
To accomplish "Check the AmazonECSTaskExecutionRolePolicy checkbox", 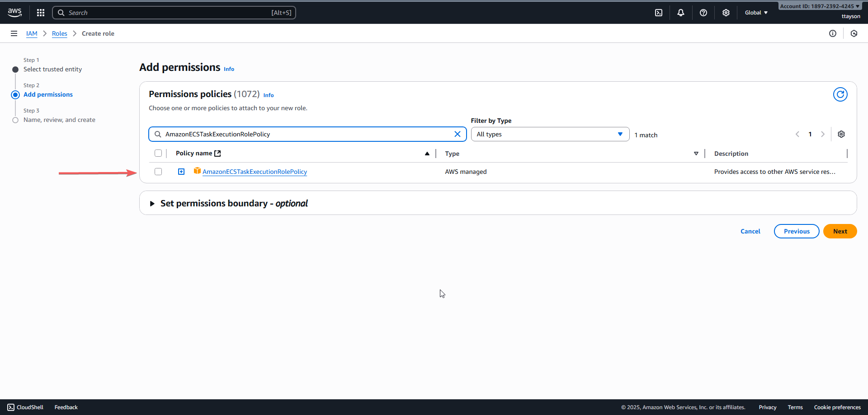I will coord(158,172).
